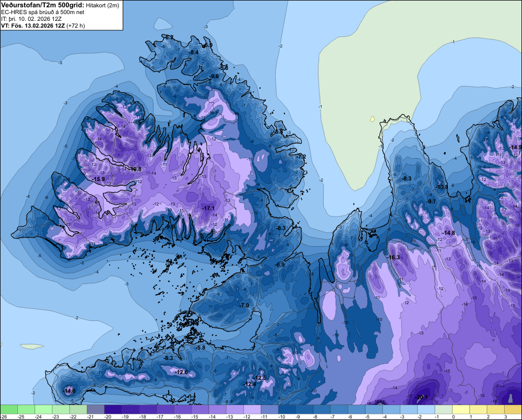Click the -14.0 temperature value

69,391
